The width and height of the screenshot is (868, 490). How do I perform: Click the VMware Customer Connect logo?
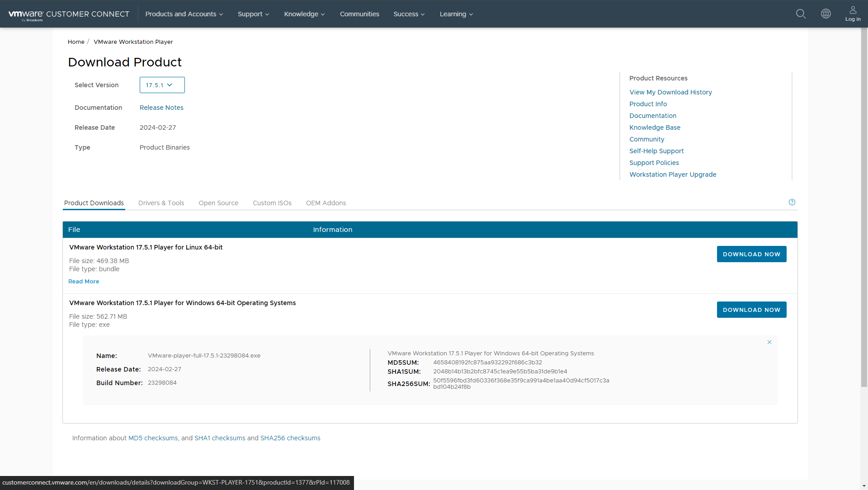pyautogui.click(x=69, y=14)
